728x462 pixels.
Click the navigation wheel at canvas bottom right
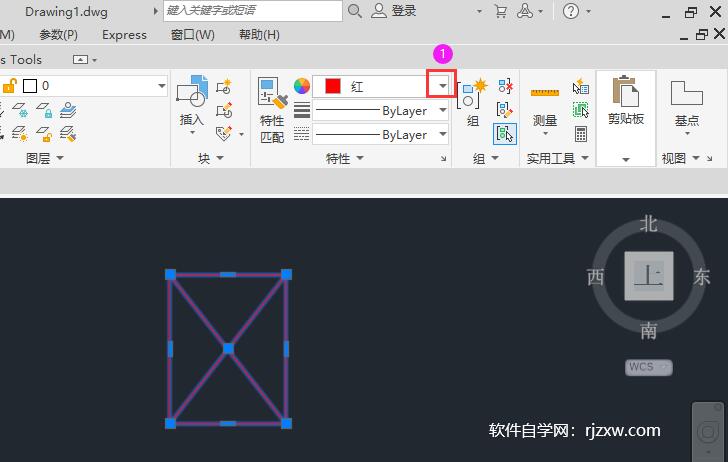click(708, 431)
